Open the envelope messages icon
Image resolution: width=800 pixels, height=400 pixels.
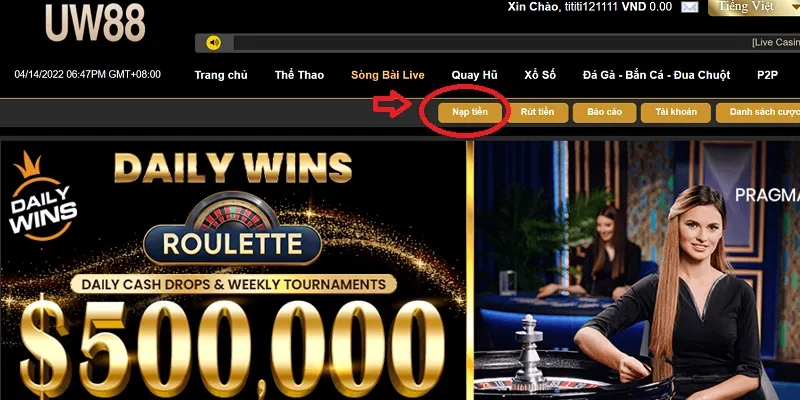tap(689, 7)
